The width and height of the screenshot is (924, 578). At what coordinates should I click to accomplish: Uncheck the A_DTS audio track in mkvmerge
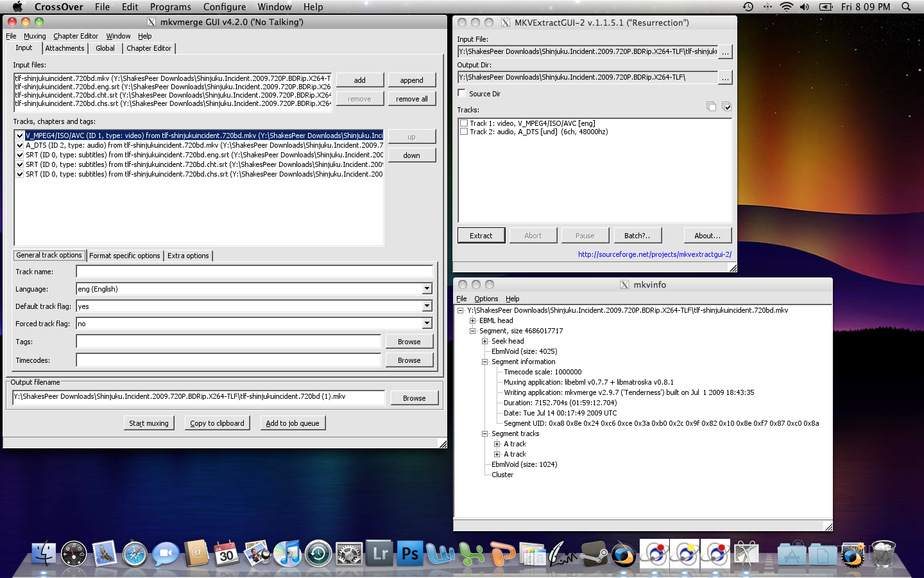(x=20, y=145)
